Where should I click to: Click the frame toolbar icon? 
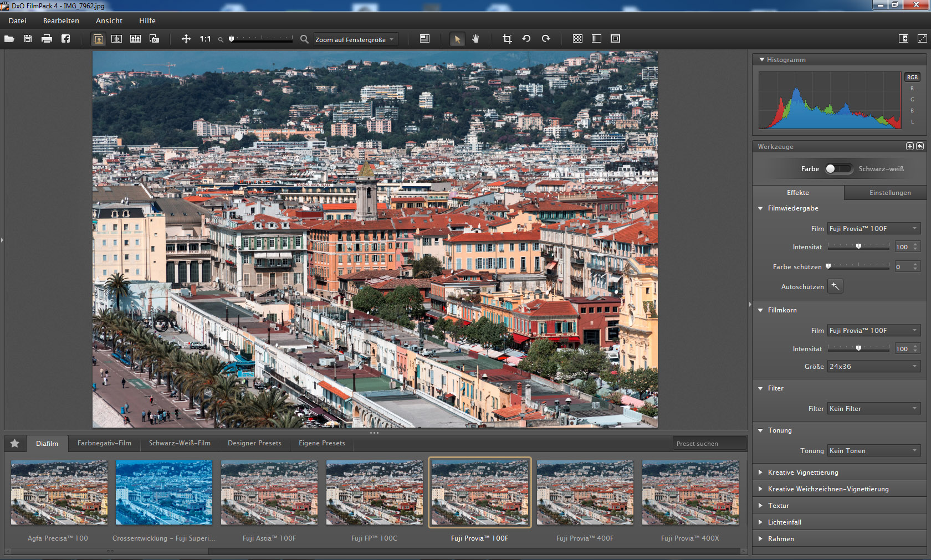click(615, 39)
